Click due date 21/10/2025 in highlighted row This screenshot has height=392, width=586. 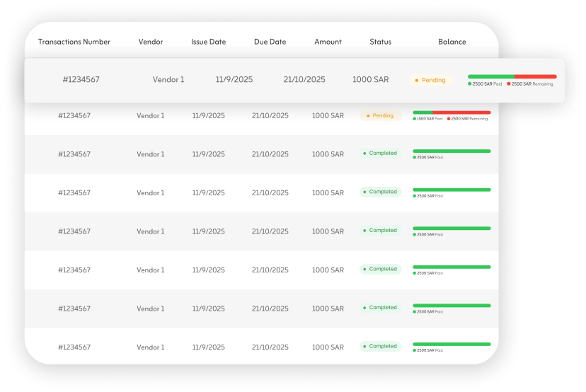[x=304, y=80]
